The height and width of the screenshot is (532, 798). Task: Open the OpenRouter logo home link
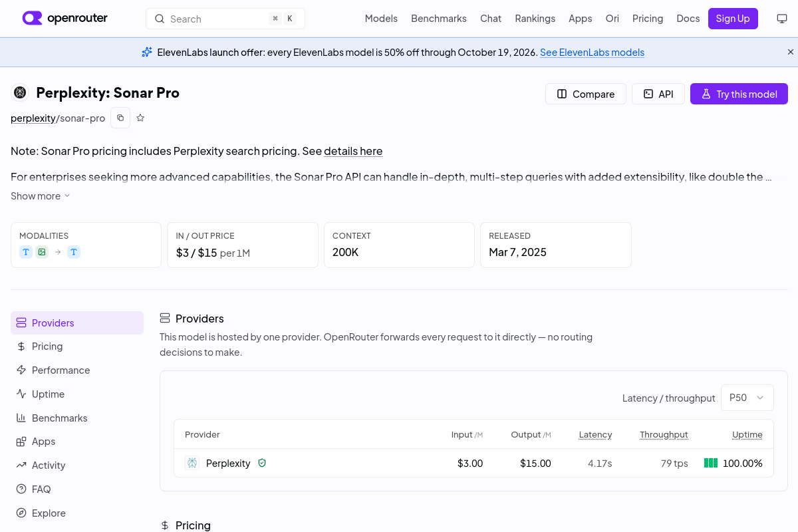coord(65,18)
